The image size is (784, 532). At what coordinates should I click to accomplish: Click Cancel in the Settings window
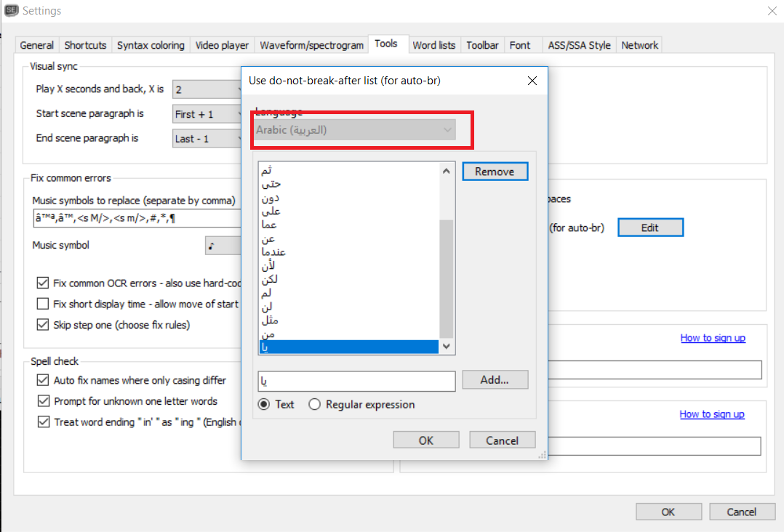[x=742, y=512]
